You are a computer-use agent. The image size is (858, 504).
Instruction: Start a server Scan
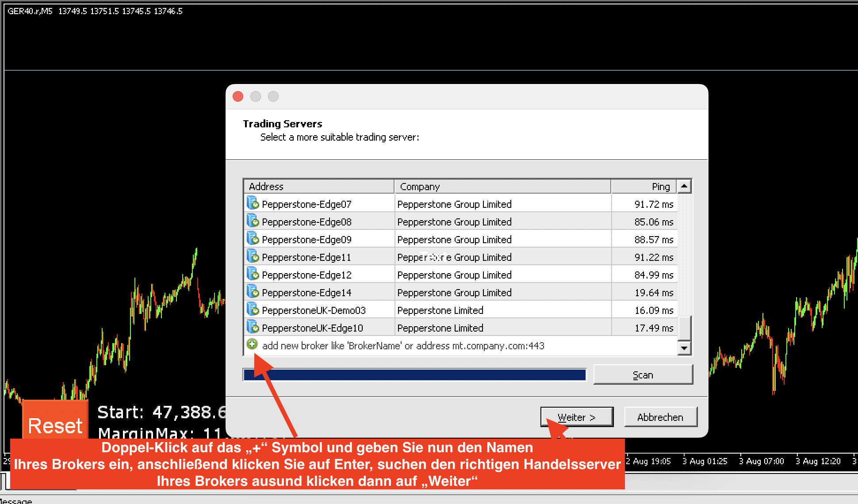coord(643,374)
